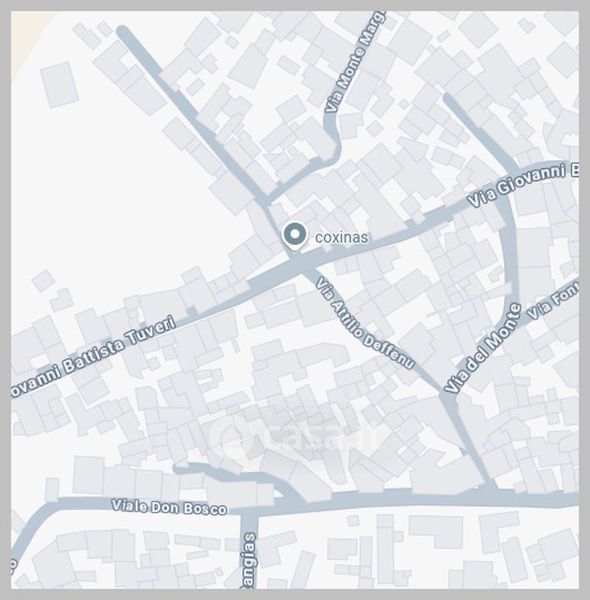Click the location pin marker beside coxinas
The image size is (590, 600).
(294, 236)
